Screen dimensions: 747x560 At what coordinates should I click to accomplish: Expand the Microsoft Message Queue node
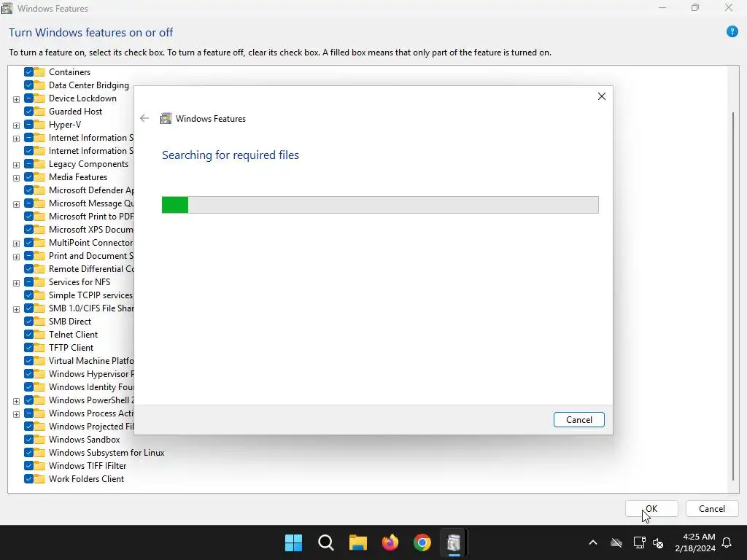click(x=16, y=204)
